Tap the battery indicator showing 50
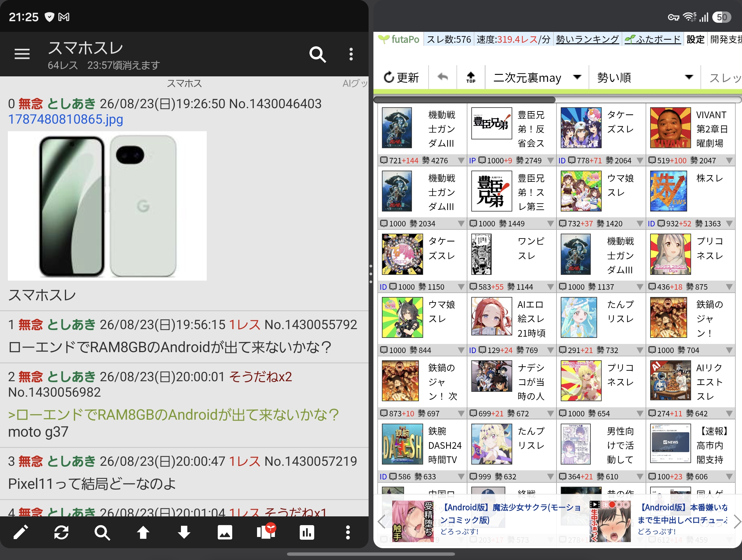This screenshot has width=742, height=560. (721, 17)
